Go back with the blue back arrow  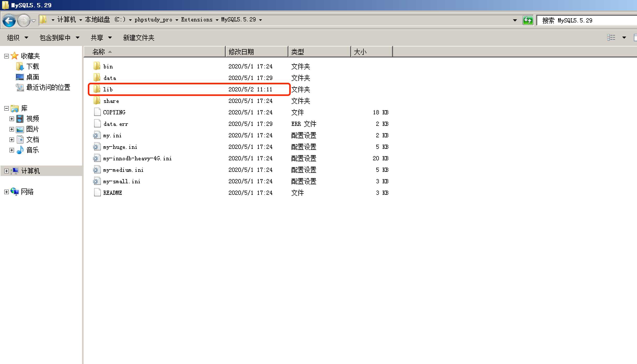(9, 20)
